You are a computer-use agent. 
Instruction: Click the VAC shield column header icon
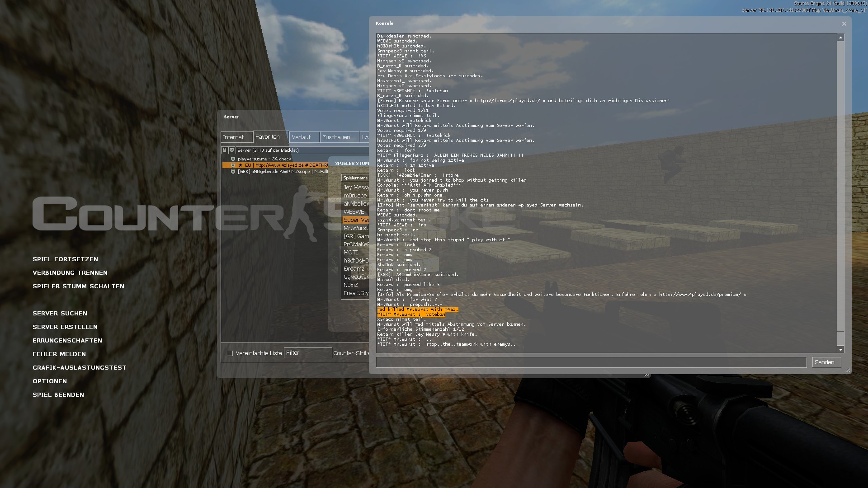click(231, 150)
